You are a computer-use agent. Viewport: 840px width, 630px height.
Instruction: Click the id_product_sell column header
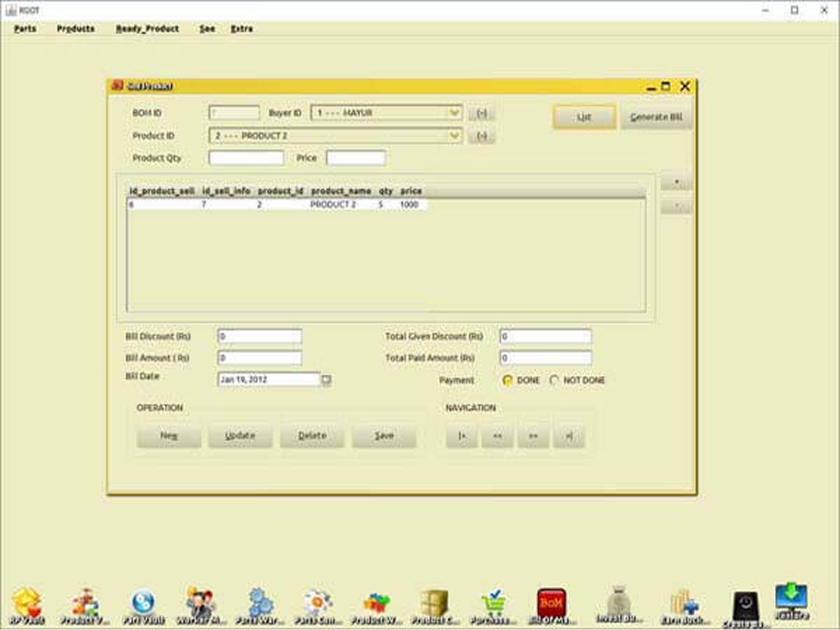(x=162, y=191)
